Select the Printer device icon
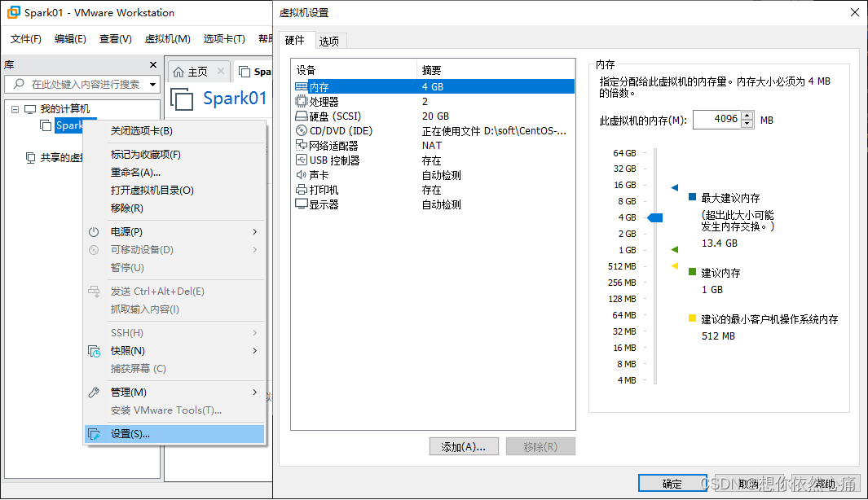868x500 pixels. (301, 190)
